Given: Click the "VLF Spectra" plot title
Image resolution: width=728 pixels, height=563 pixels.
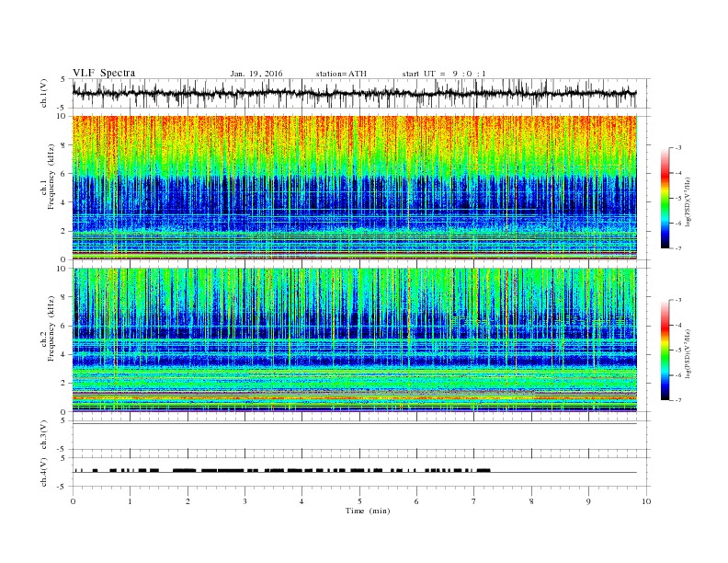Looking at the screenshot, I should [x=104, y=73].
